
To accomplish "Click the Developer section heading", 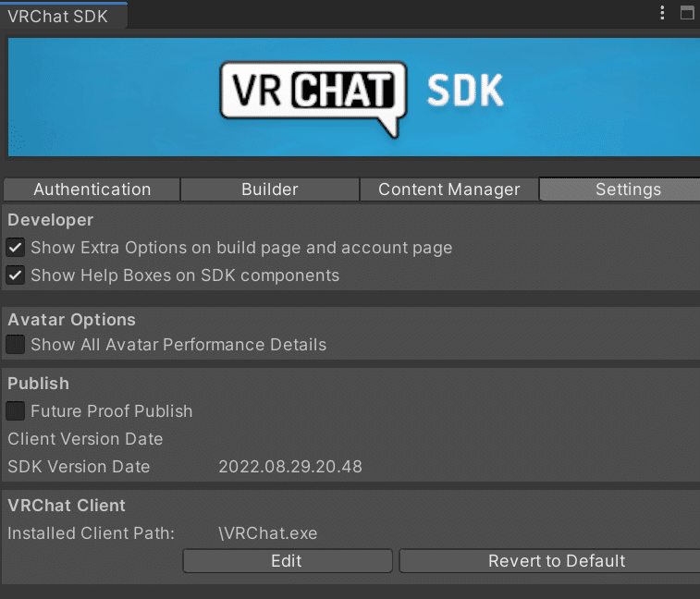I will coord(51,220).
